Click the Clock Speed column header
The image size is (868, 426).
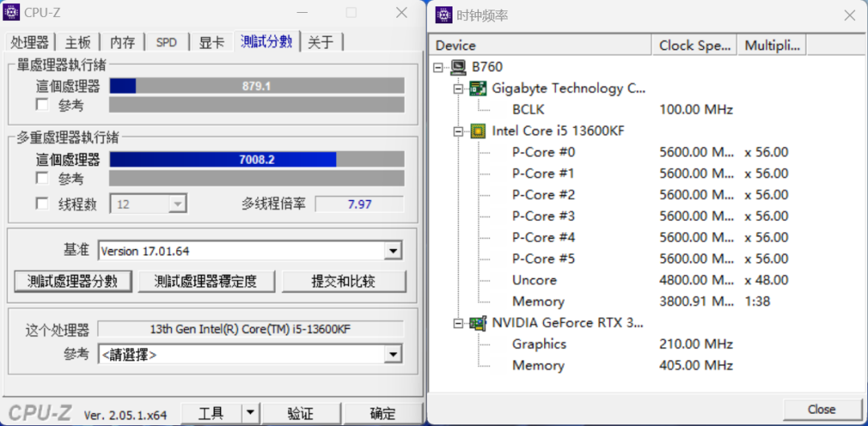point(695,46)
